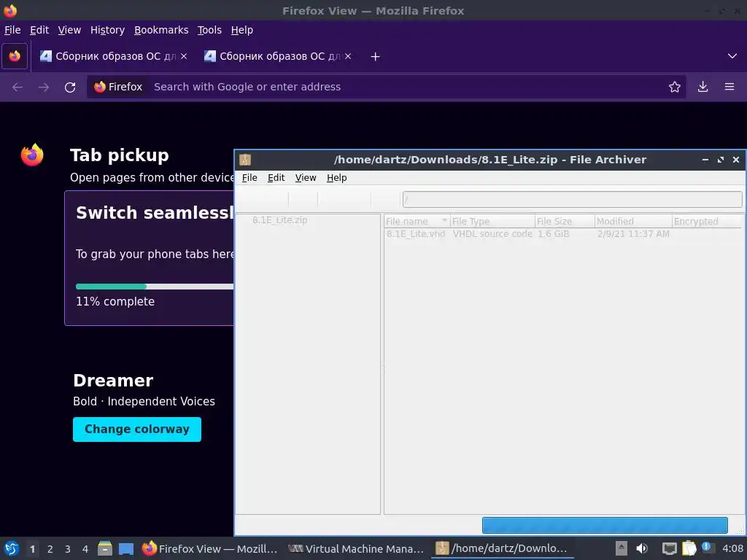Click the 11% complete progress bar
The height and width of the screenshot is (560, 747).
(155, 287)
